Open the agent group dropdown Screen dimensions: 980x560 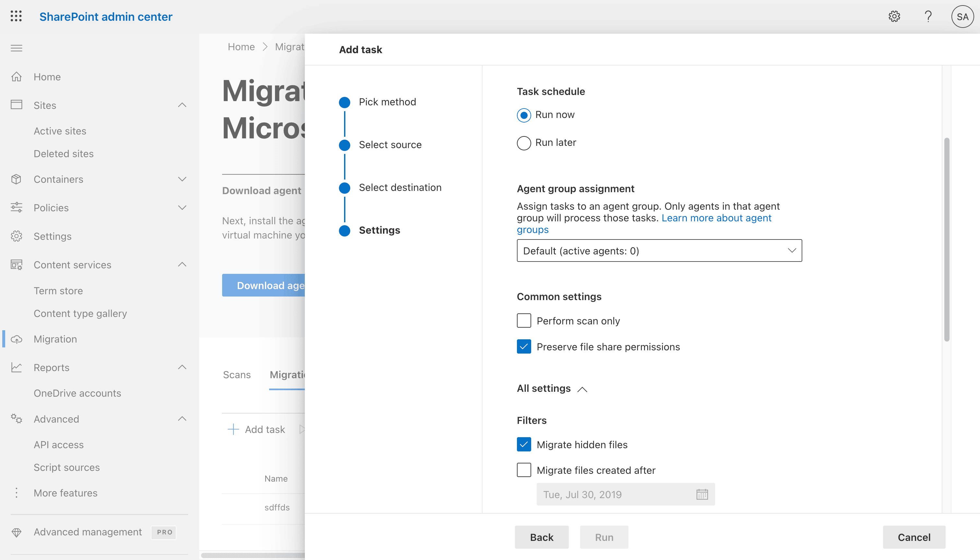(659, 251)
